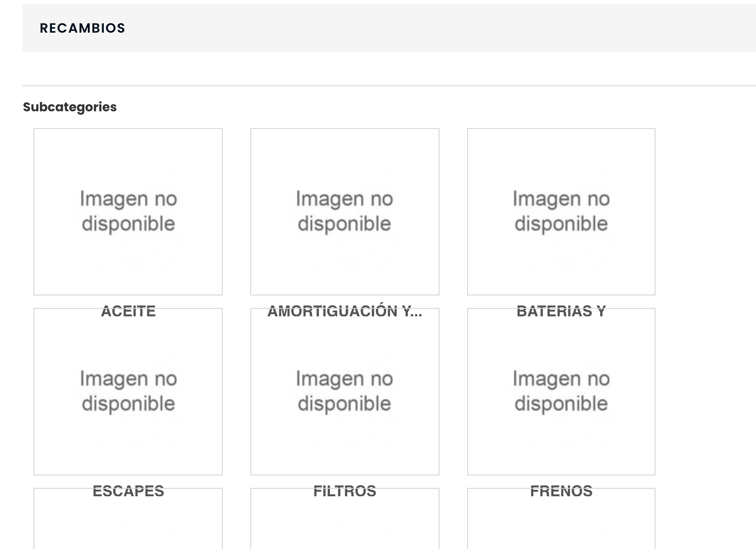Open the ACEITE subcategory link

(x=128, y=311)
